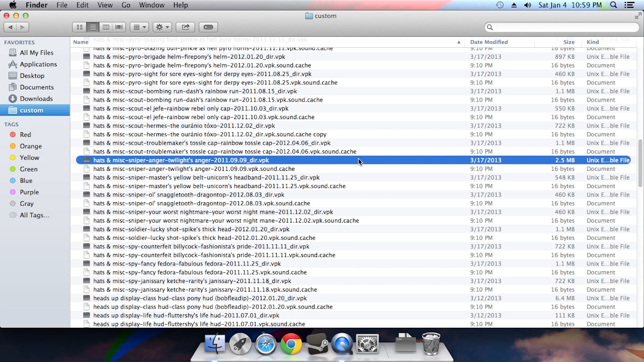Image resolution: width=644 pixels, height=362 pixels.
Task: Go back with the Finder back arrow
Action: [10, 27]
